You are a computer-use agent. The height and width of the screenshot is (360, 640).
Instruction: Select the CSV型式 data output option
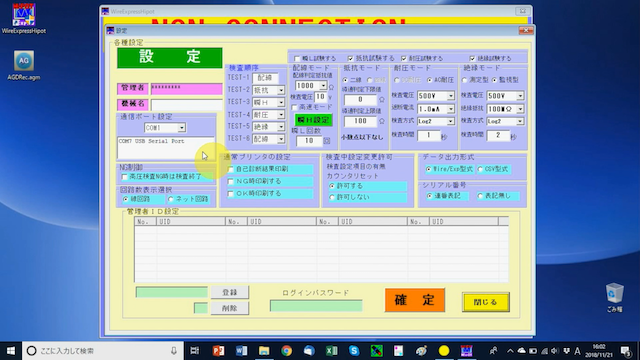[x=480, y=169]
